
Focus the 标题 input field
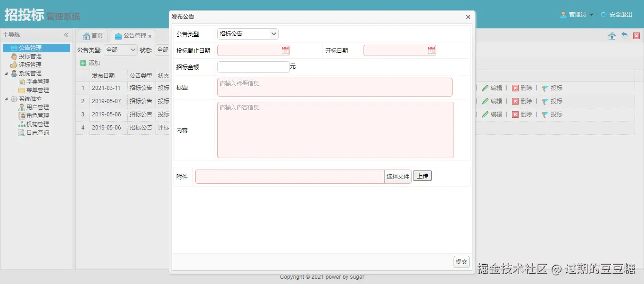point(335,87)
